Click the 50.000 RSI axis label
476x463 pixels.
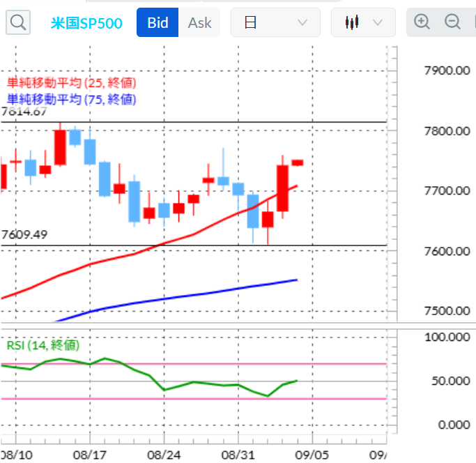pos(451,381)
